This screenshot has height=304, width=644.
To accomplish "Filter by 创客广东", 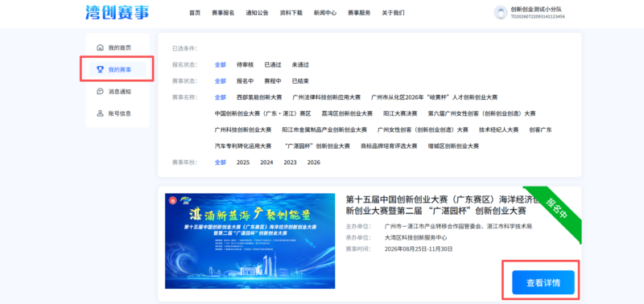I will (540, 129).
